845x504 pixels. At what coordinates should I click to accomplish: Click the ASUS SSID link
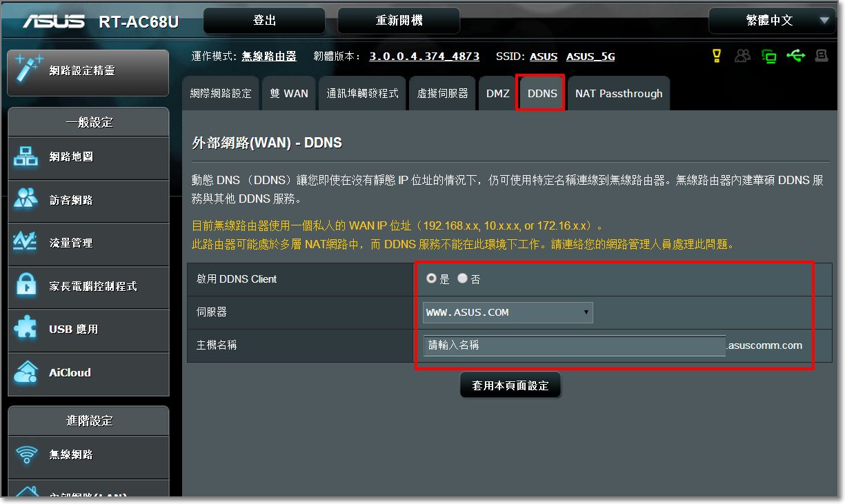tap(544, 57)
